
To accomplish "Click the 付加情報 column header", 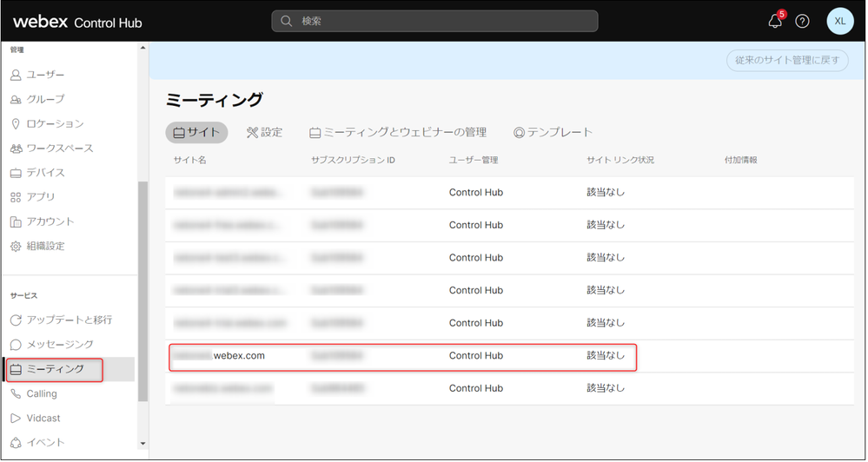I will 740,160.
